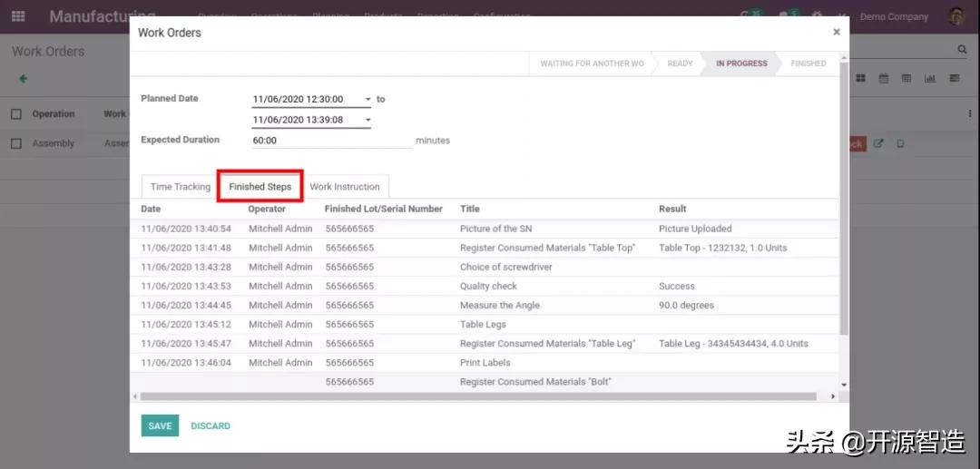Open the Time Tracking tab
The height and width of the screenshot is (469, 980).
[x=180, y=187]
